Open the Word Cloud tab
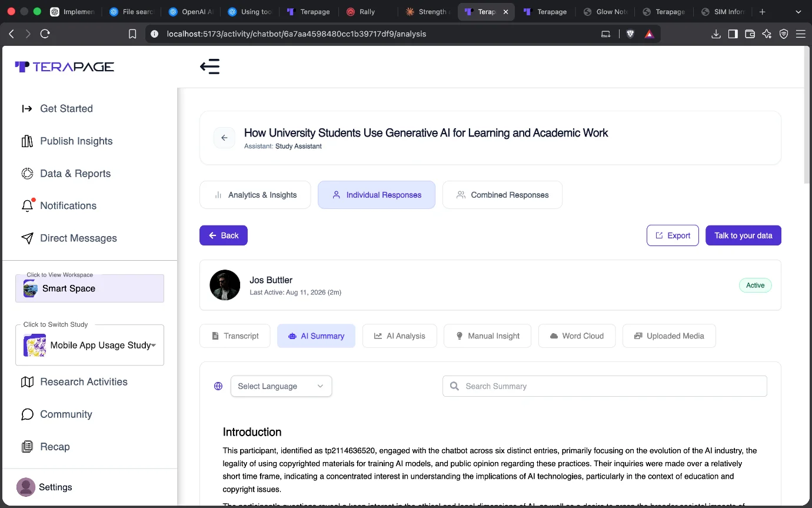 577,336
